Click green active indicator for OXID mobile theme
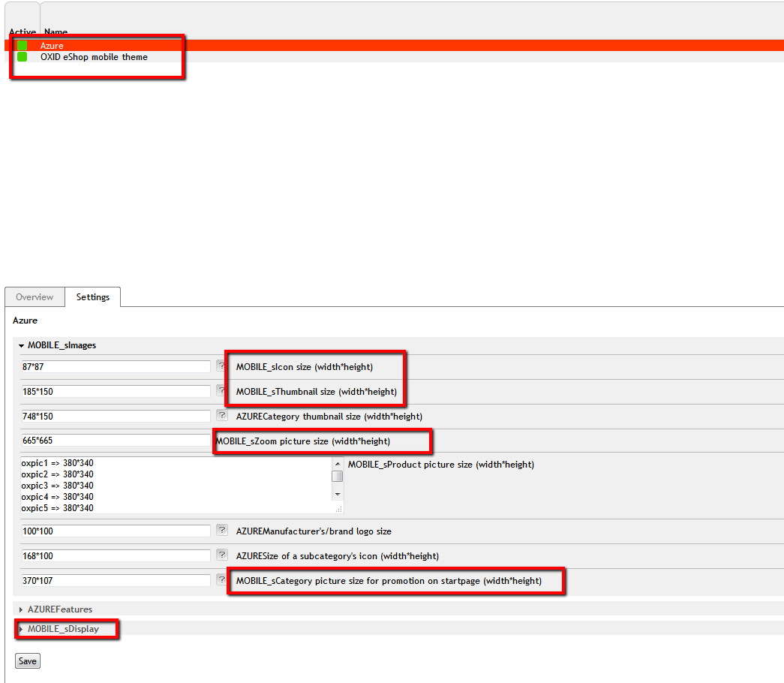Viewport: 784px width, 683px height. [x=23, y=57]
